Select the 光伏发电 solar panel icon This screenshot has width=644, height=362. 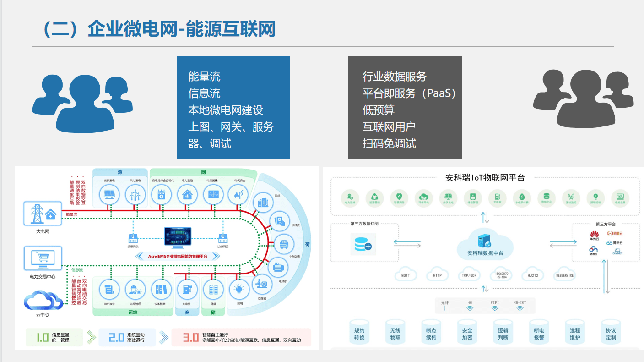coord(109,194)
